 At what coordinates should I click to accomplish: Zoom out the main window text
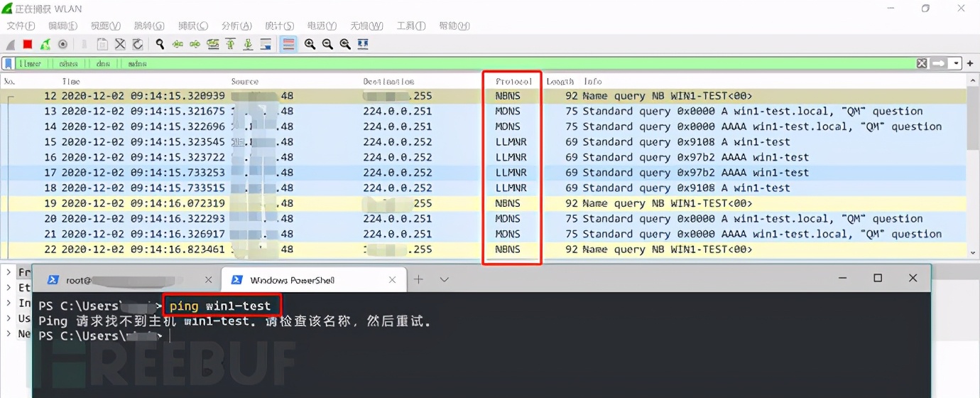click(x=327, y=44)
